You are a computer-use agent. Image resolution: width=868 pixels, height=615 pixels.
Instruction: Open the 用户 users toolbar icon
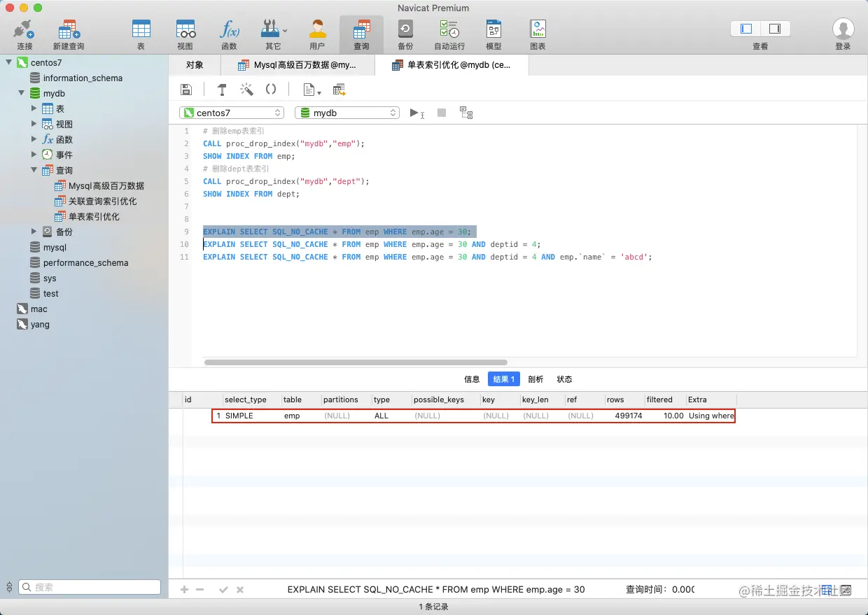pyautogui.click(x=317, y=29)
